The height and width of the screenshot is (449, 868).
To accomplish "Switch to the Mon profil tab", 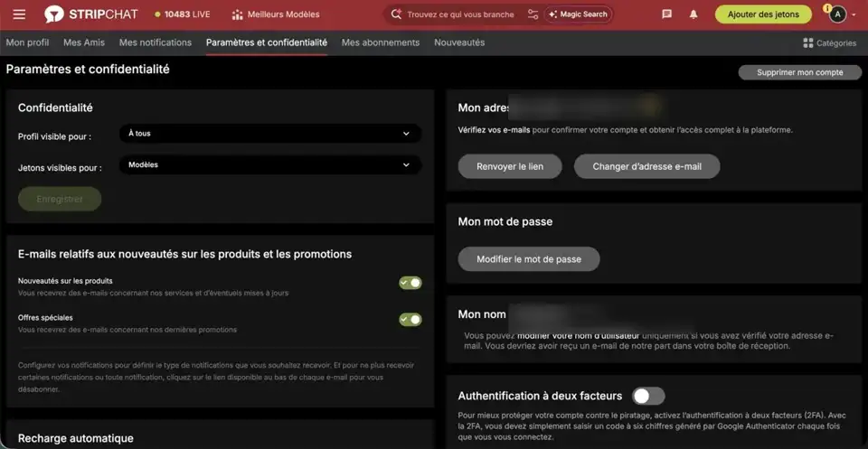I will click(28, 42).
